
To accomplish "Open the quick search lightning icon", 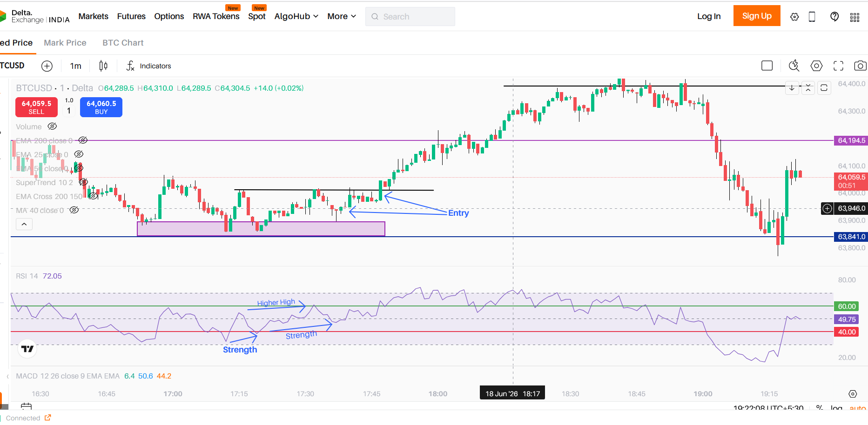I will (x=794, y=66).
